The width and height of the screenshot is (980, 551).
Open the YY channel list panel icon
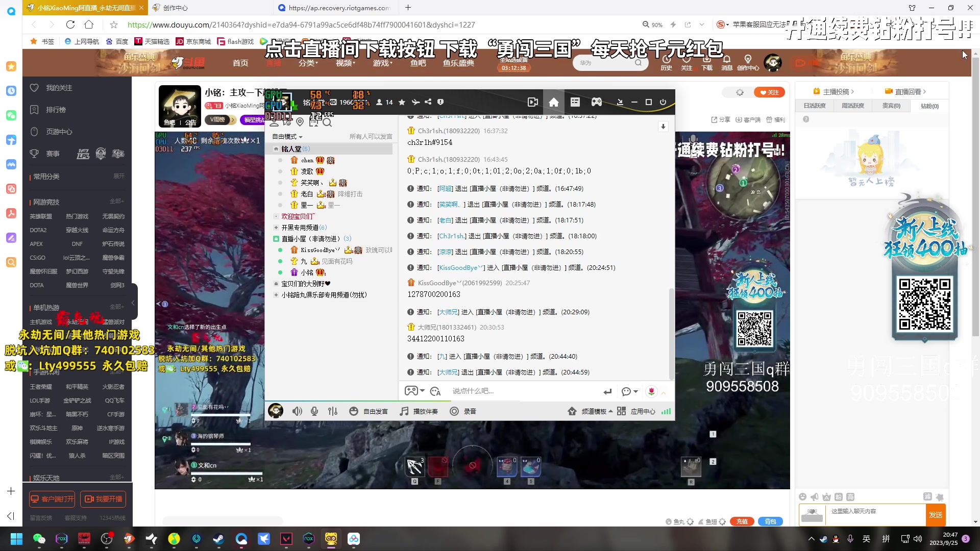click(575, 102)
